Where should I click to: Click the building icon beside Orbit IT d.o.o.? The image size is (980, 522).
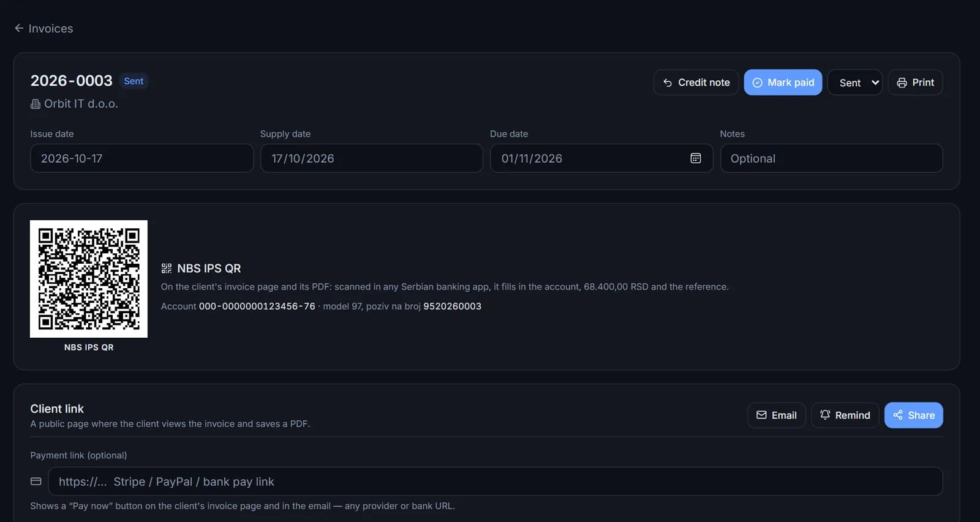click(36, 104)
